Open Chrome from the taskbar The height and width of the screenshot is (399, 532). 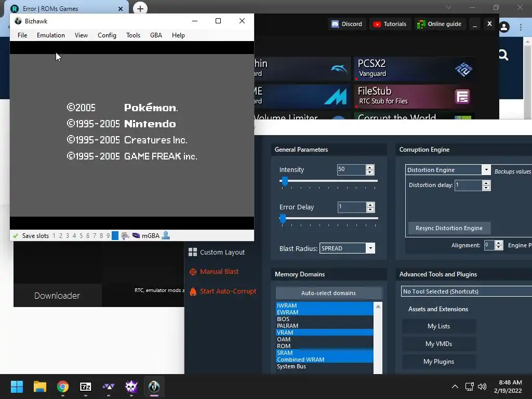pyautogui.click(x=63, y=387)
